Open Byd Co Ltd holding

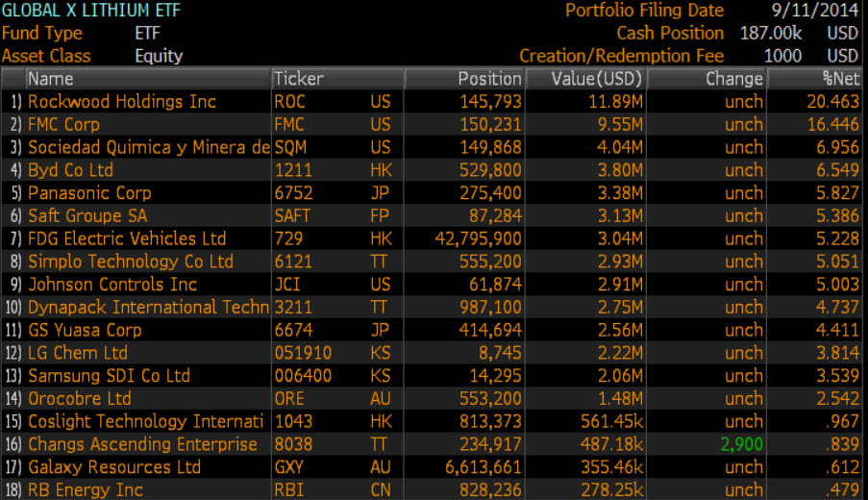[70, 170]
